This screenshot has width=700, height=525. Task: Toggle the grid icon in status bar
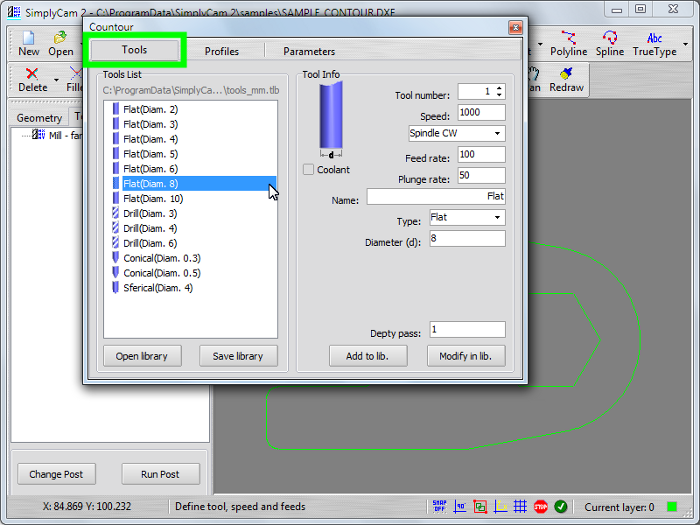point(520,507)
